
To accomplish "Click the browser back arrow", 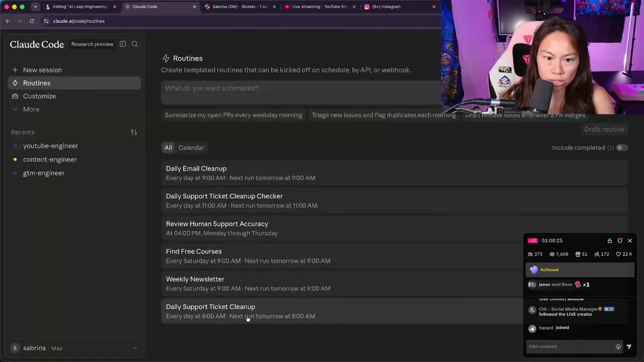I will coord(8,21).
